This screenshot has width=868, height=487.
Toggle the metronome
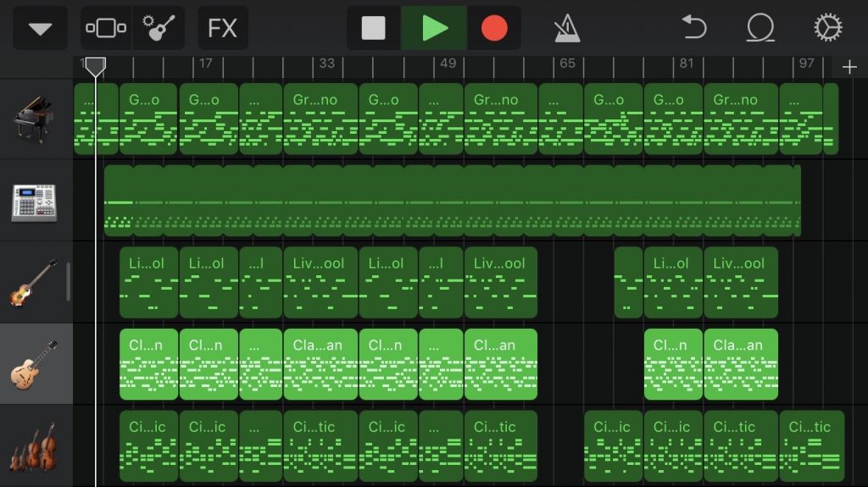pyautogui.click(x=567, y=28)
